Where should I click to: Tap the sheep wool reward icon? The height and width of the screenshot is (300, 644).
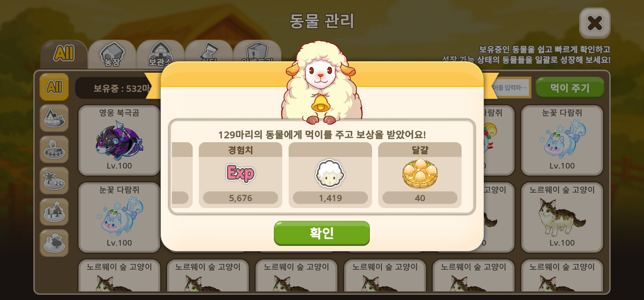click(x=330, y=174)
